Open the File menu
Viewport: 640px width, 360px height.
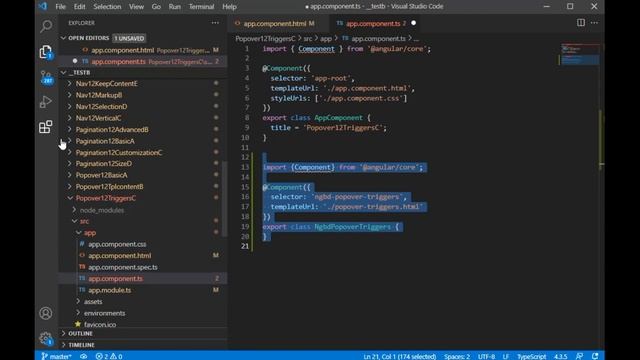[60, 7]
